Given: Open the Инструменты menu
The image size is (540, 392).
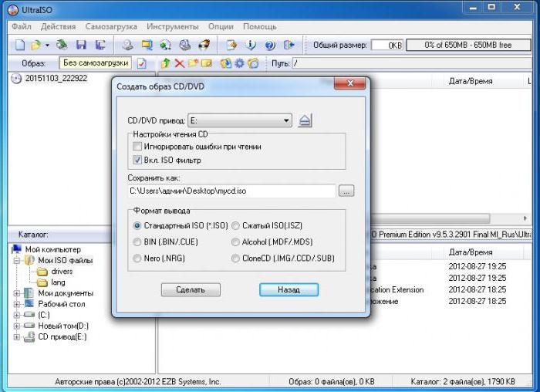Looking at the screenshot, I should point(173,26).
